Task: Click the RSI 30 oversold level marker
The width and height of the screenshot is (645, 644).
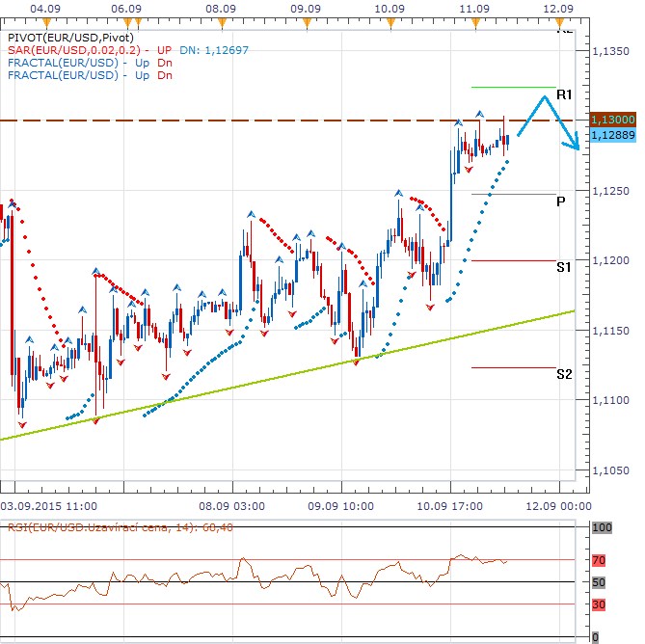Action: pyautogui.click(x=598, y=604)
